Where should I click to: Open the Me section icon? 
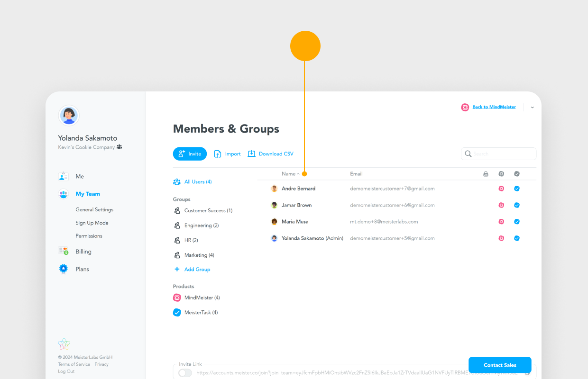(64, 176)
